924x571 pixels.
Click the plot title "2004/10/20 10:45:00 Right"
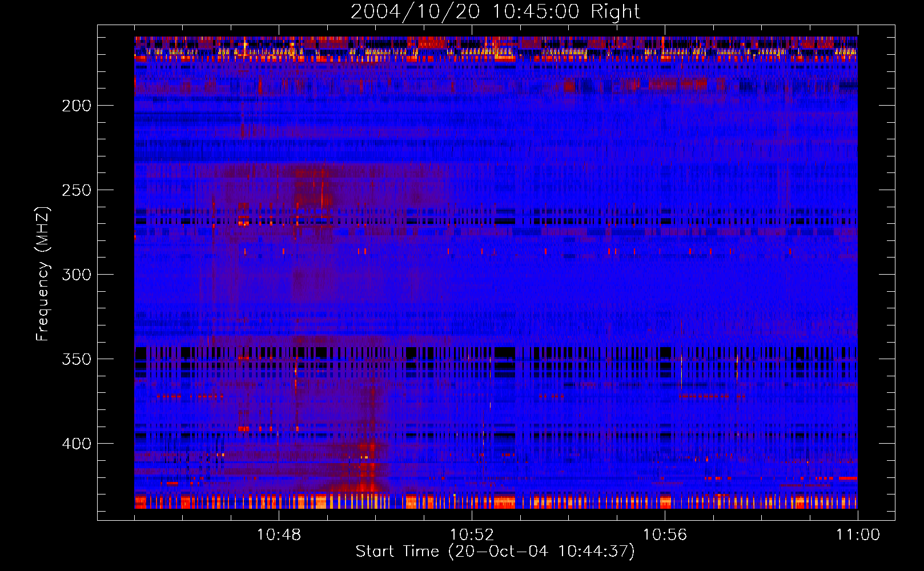495,11
